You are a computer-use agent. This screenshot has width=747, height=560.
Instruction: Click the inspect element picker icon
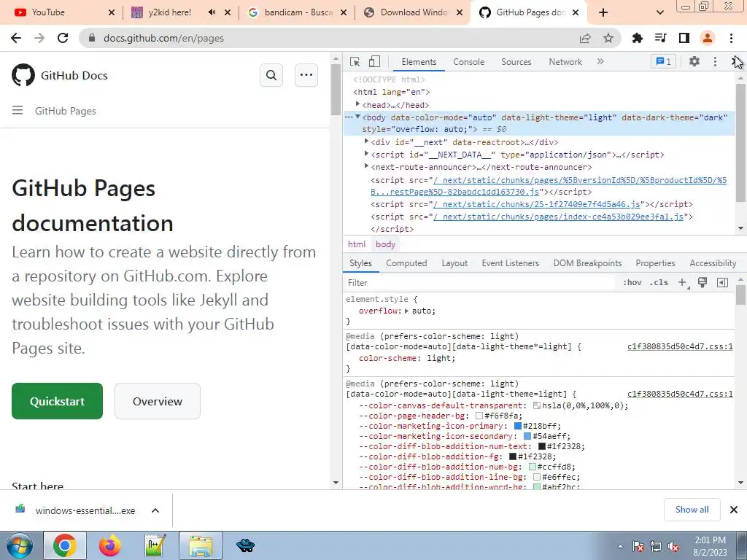coord(355,61)
